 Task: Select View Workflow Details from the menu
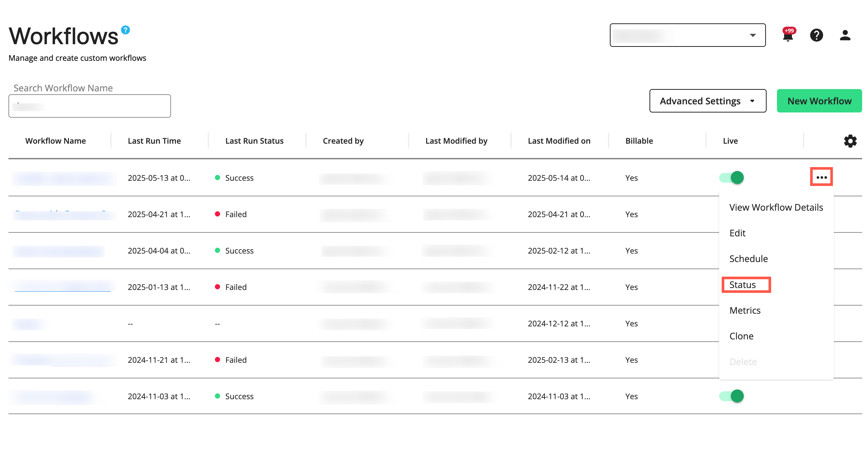[776, 207]
